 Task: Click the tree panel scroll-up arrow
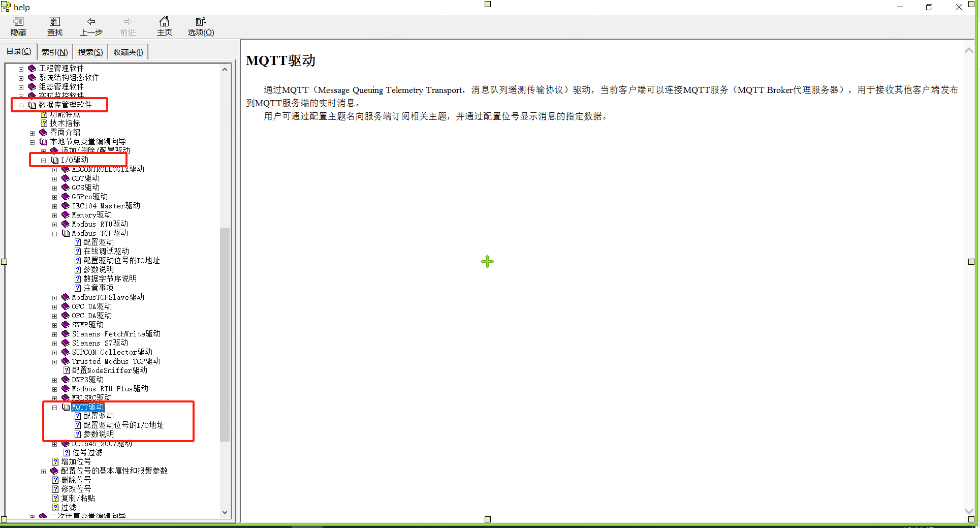coord(225,70)
